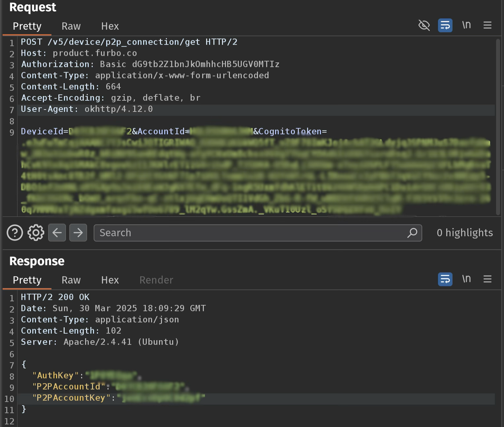The image size is (504, 427).
Task: Open the search help icon
Action: click(x=15, y=233)
